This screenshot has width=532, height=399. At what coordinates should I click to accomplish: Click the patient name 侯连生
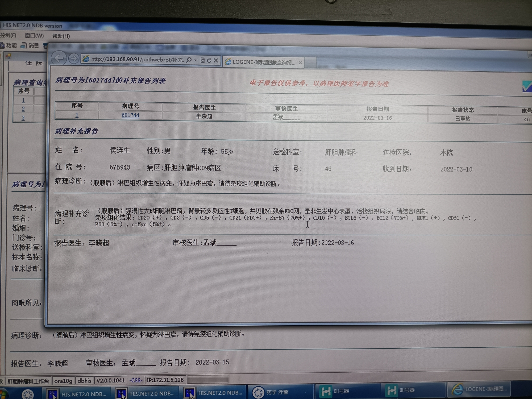point(120,150)
